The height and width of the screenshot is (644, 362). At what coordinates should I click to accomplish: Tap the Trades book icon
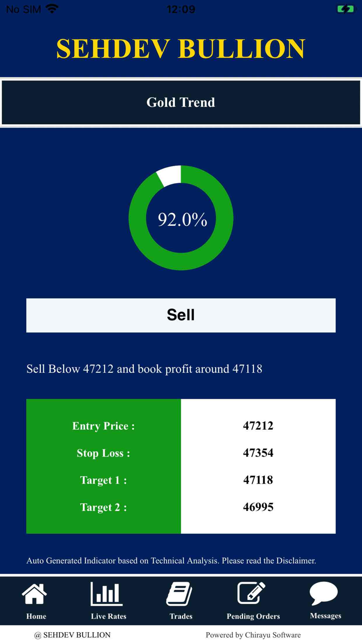(179, 594)
